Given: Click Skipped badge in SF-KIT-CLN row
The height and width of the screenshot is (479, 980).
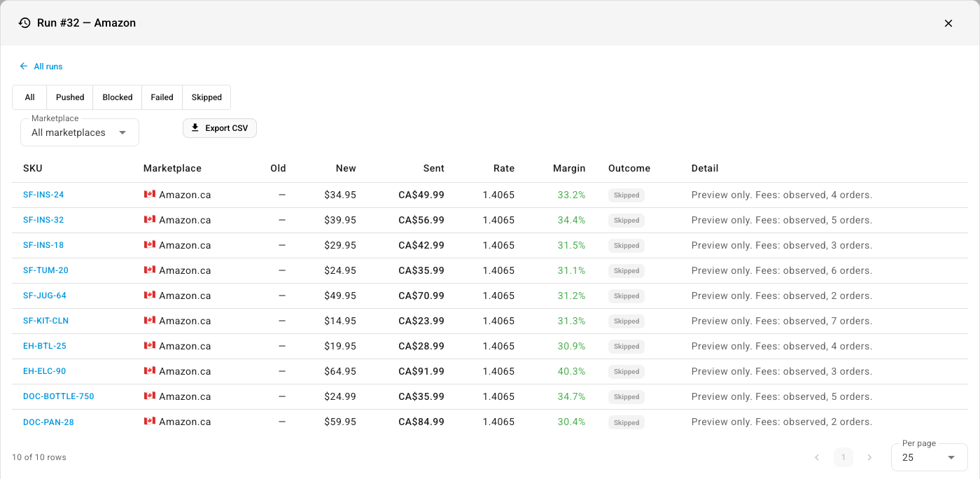Looking at the screenshot, I should pos(626,321).
